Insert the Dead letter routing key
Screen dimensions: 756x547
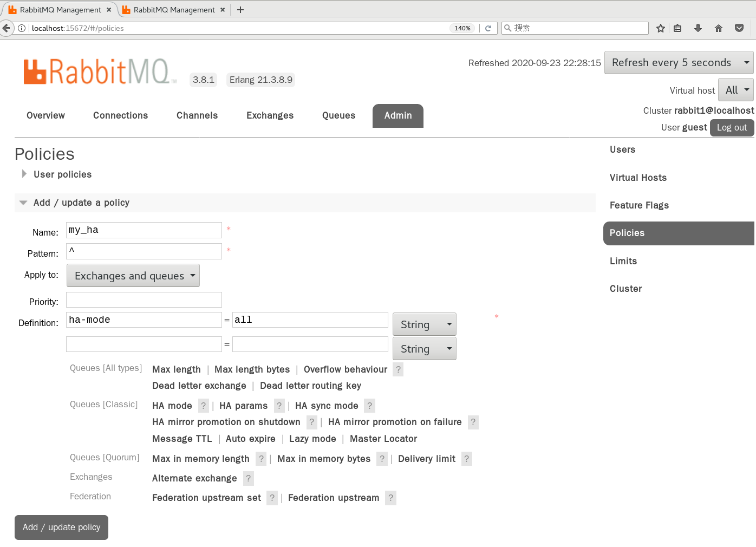(310, 386)
